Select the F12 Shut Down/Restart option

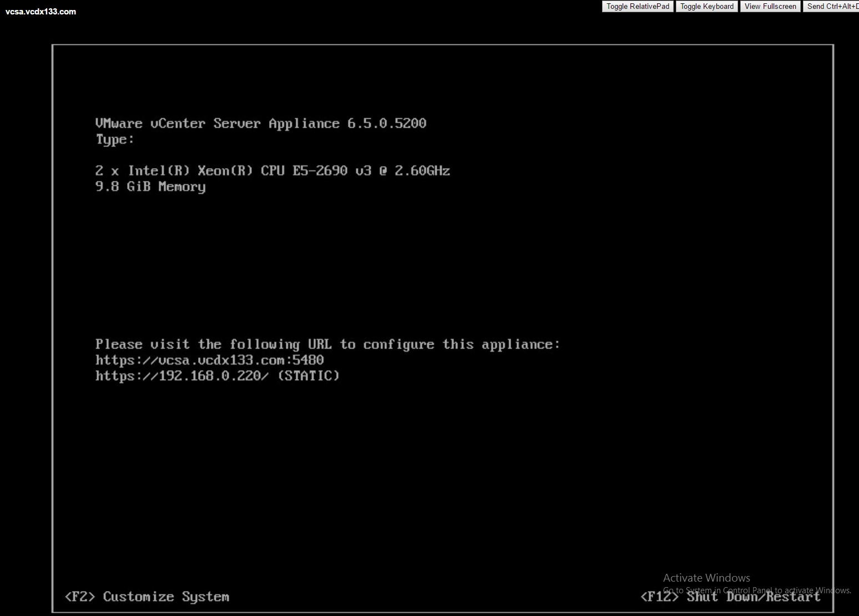730,597
